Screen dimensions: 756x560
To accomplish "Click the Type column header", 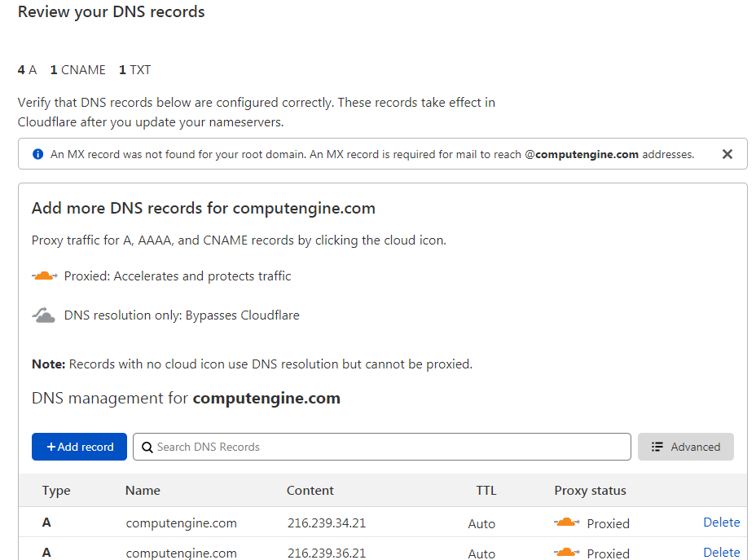I will click(56, 491).
